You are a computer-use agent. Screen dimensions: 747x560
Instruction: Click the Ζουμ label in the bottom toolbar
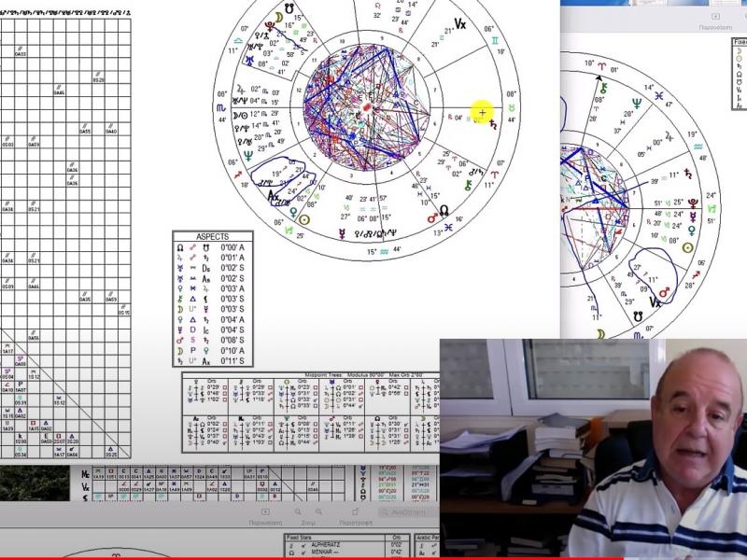pos(309,524)
